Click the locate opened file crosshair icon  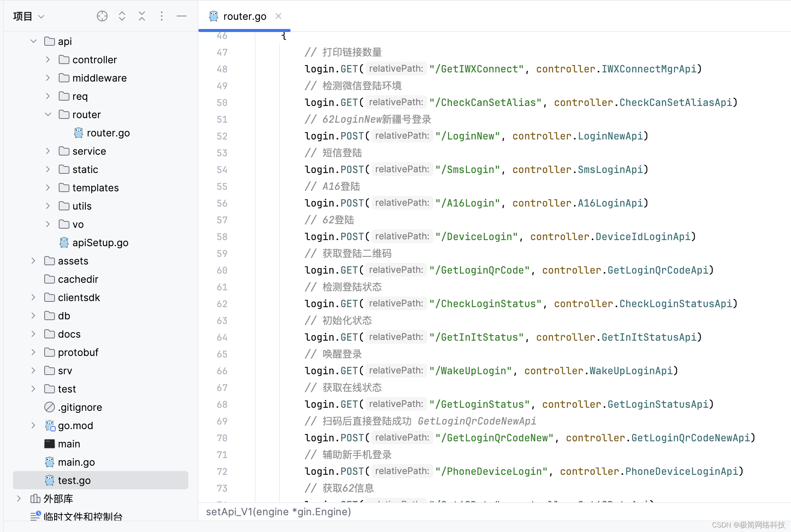(102, 16)
